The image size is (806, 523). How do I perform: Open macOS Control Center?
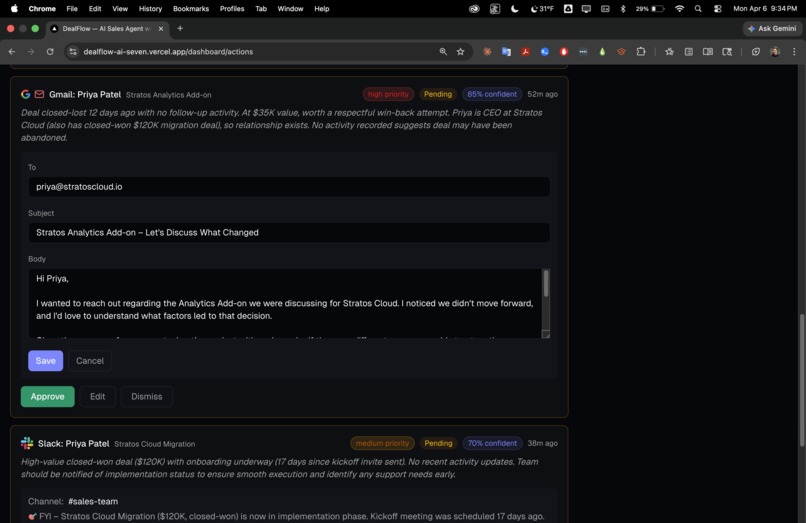point(718,9)
